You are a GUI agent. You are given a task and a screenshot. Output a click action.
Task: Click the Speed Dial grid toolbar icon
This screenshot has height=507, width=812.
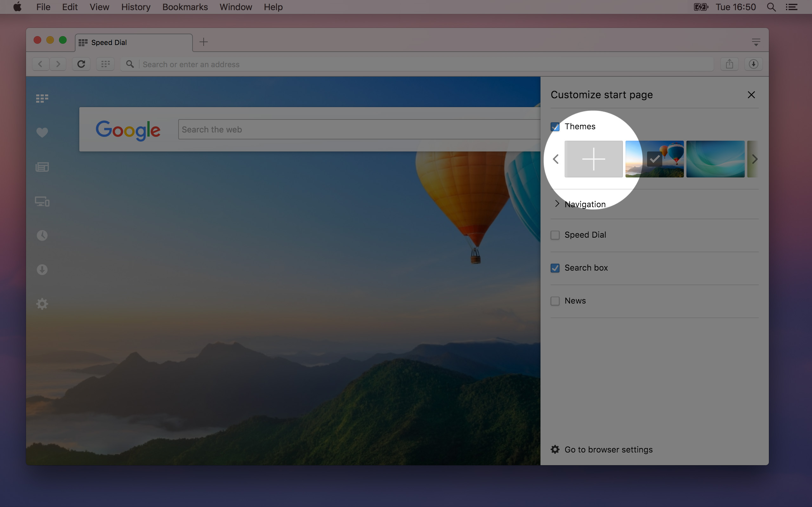tap(105, 64)
